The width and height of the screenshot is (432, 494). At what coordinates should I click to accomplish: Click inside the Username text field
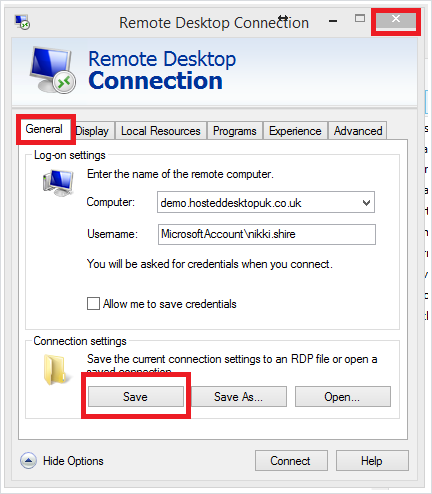click(267, 234)
